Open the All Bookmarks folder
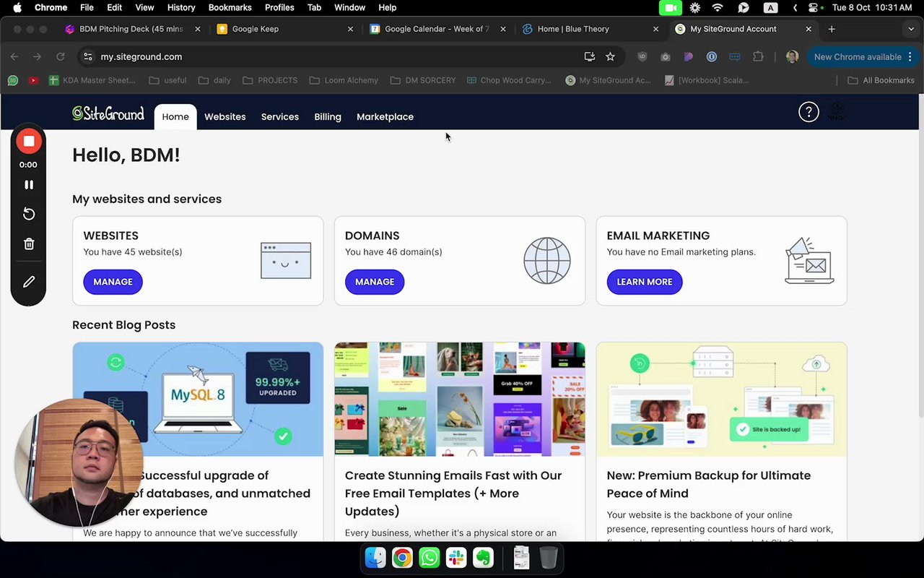 [881, 80]
